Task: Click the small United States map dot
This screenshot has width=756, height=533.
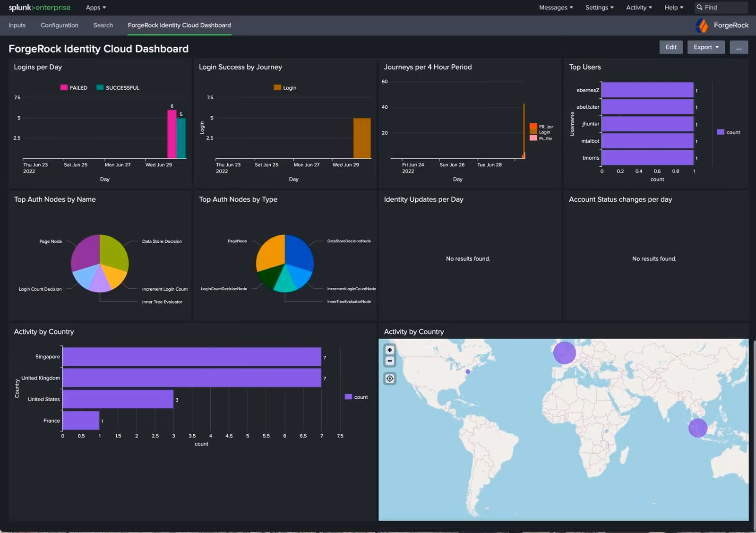Action: 468,371
